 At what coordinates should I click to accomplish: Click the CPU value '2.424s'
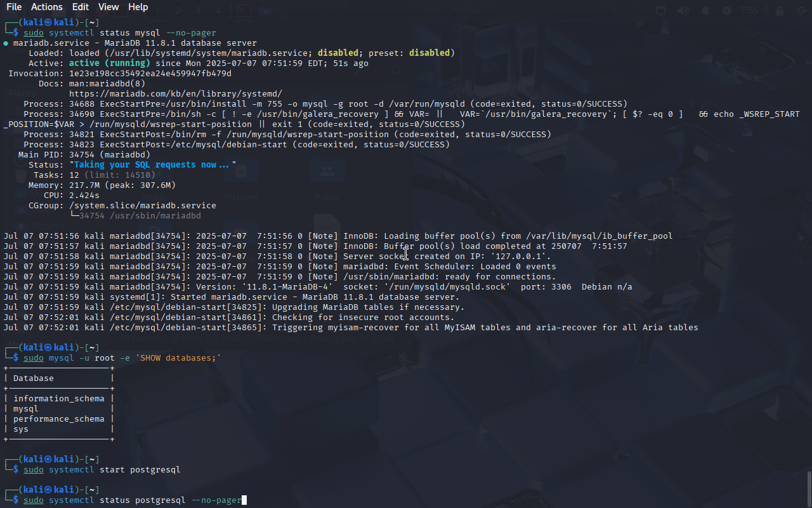pos(84,196)
